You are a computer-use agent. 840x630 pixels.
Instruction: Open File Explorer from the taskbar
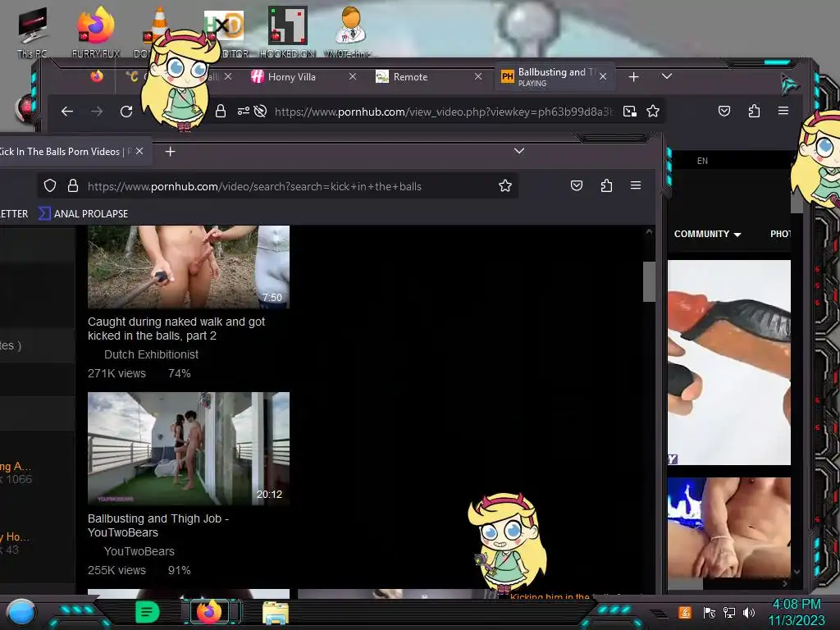pos(276,612)
